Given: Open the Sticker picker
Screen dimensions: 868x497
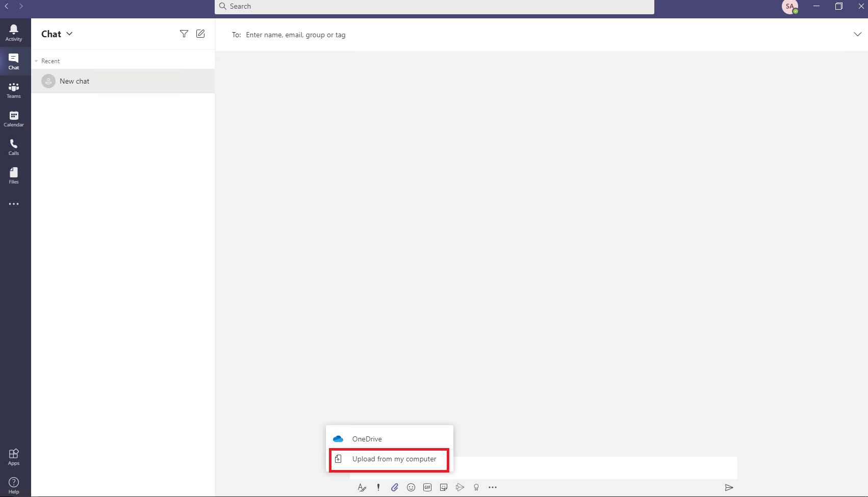Looking at the screenshot, I should tap(444, 487).
